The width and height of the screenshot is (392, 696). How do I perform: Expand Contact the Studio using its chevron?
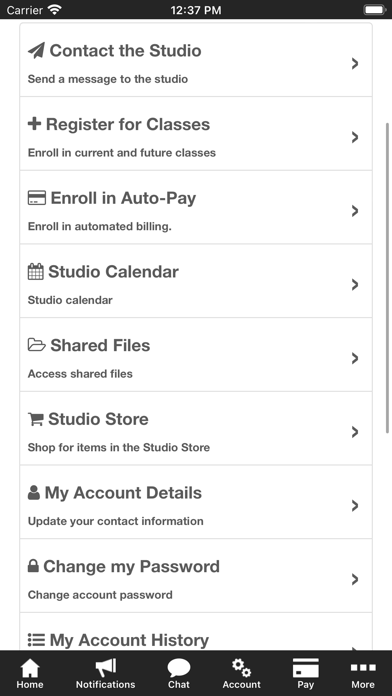point(355,63)
